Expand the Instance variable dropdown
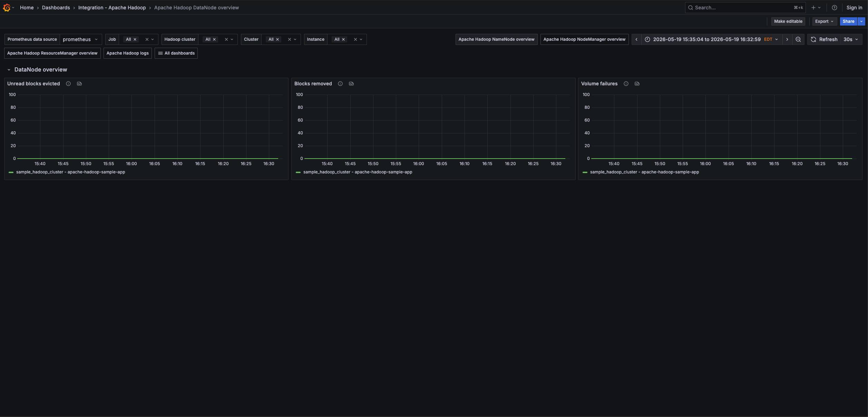Viewport: 868px width, 417px height. pyautogui.click(x=361, y=39)
